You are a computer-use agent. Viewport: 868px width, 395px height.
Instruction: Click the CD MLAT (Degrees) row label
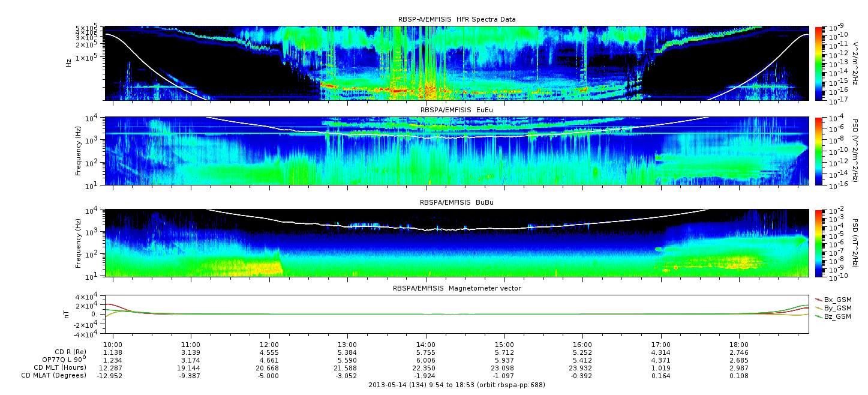pyautogui.click(x=55, y=375)
